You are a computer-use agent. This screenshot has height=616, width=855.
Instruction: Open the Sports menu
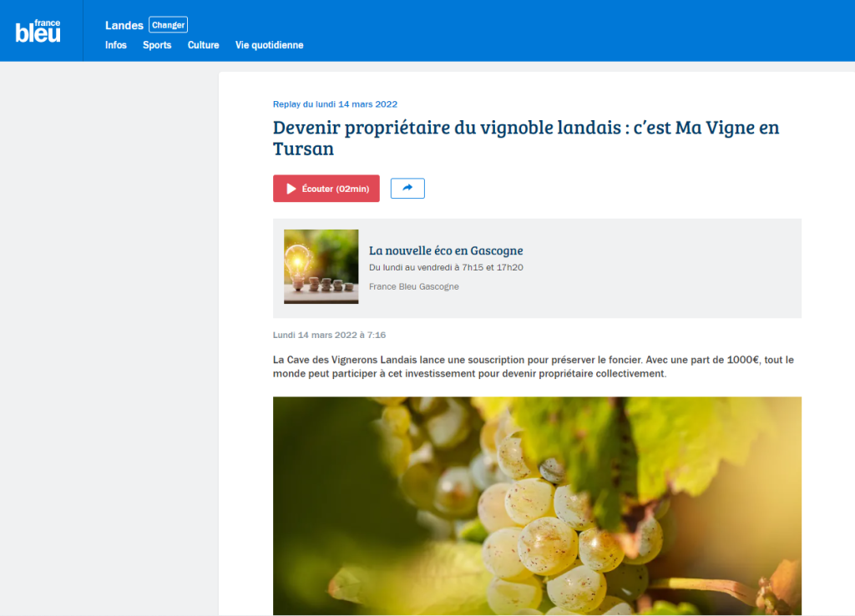pos(157,45)
